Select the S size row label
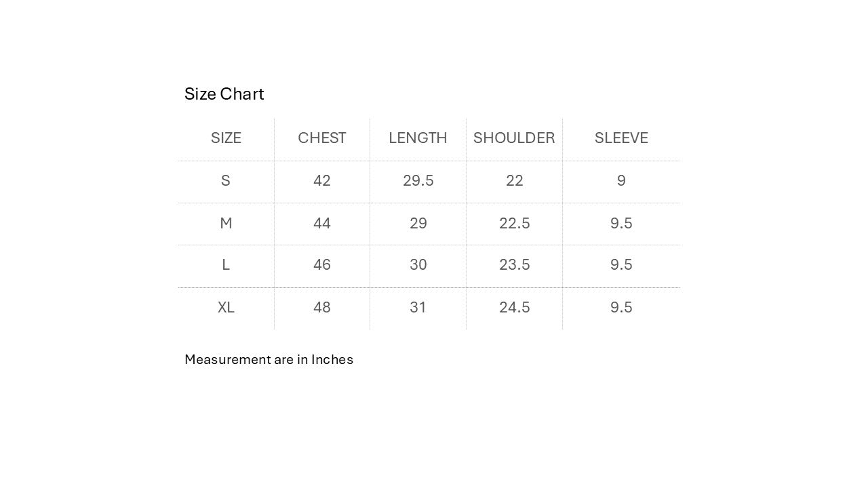Viewport: 868px width, 488px height. 226,181
